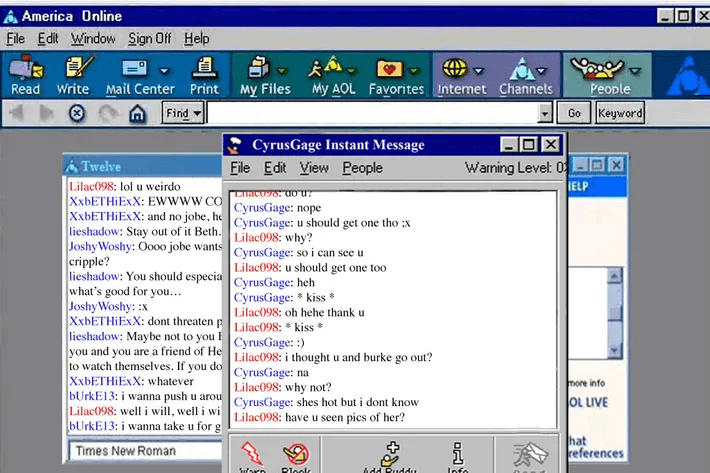Open the main Window menu
This screenshot has width=710, height=473.
pos(93,39)
